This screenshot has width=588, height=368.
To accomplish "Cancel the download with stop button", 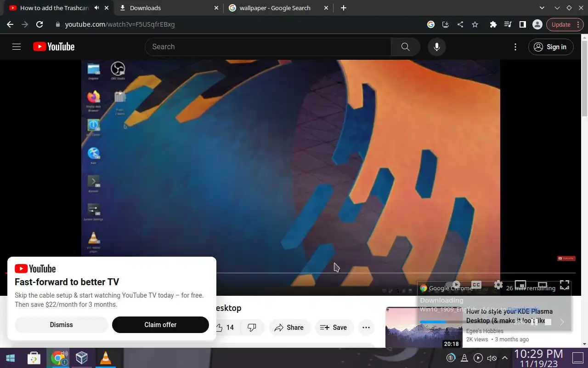I will pyautogui.click(x=548, y=322).
